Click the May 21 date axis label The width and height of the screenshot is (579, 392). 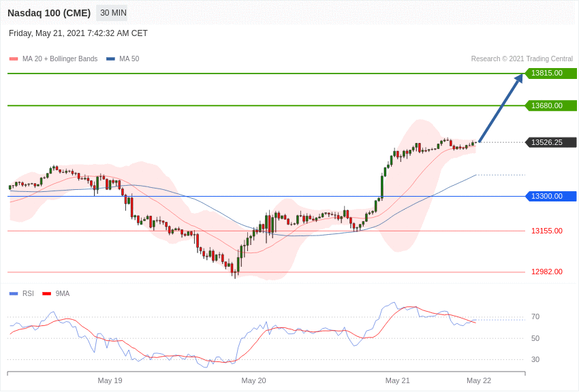397,380
